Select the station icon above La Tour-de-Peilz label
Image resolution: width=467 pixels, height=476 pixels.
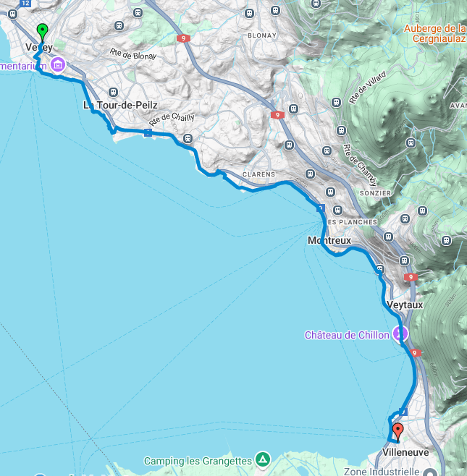coord(113,92)
